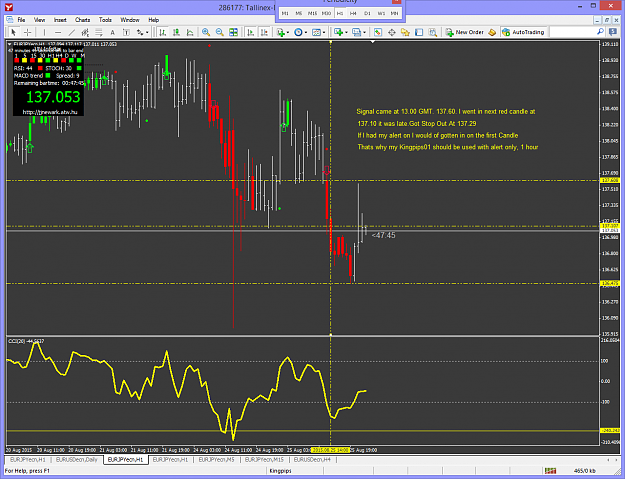This screenshot has width=625, height=479.
Task: Select the Trendline drawing tool
Action: (x=72, y=32)
